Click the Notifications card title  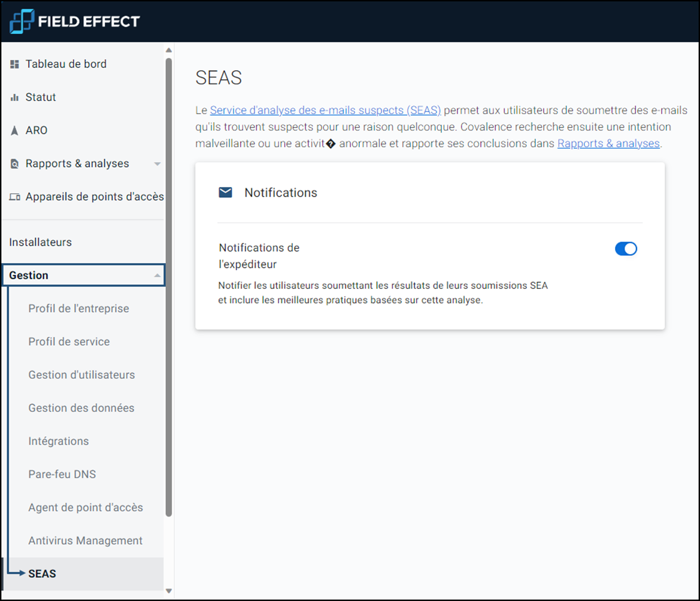[x=281, y=192]
